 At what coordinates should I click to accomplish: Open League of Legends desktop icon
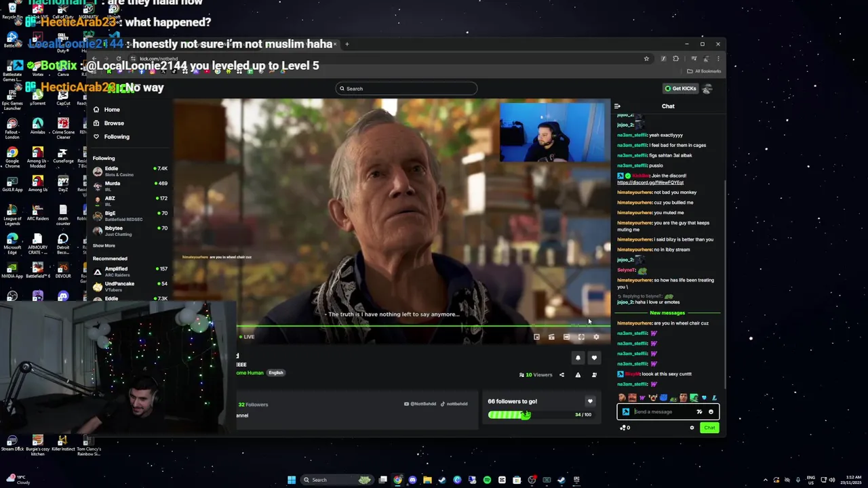click(x=12, y=212)
